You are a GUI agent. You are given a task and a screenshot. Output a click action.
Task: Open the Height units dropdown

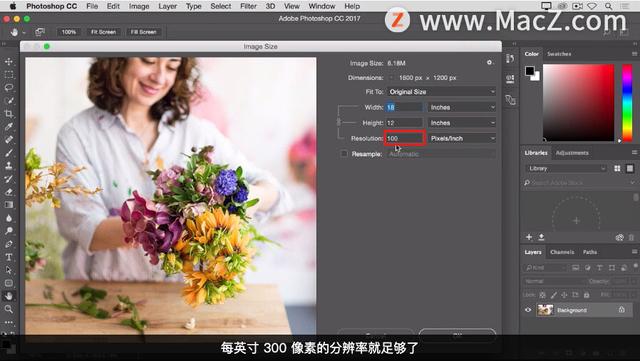click(462, 123)
